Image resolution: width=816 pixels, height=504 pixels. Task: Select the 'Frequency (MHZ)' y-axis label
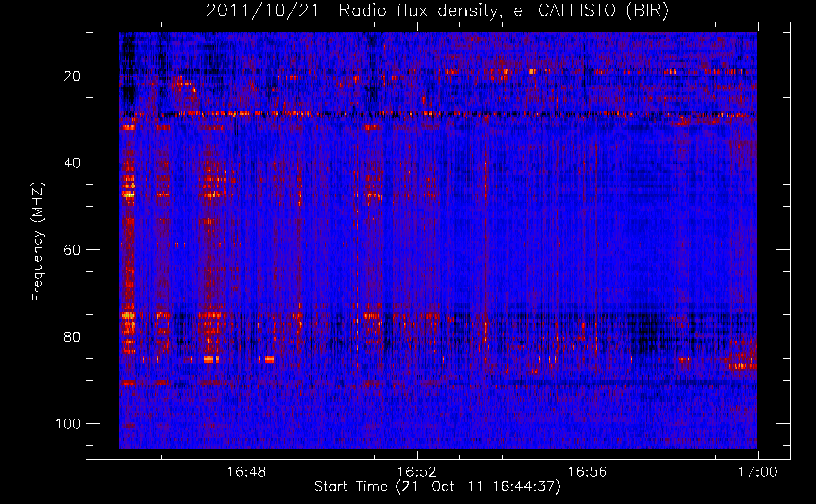tap(38, 241)
